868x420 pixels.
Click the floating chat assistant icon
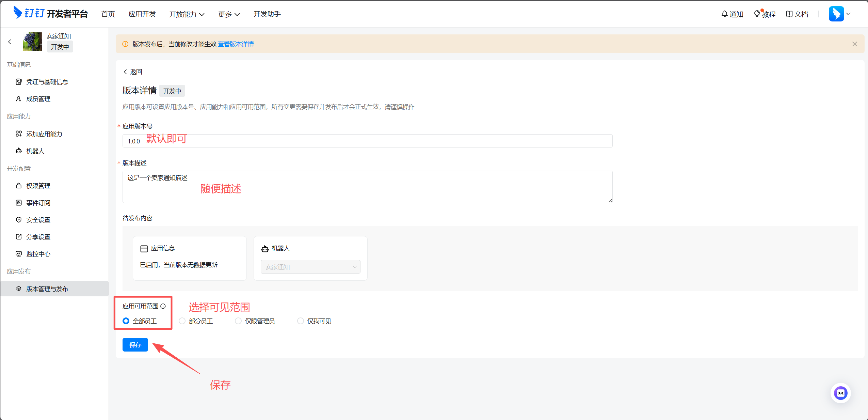[840, 393]
